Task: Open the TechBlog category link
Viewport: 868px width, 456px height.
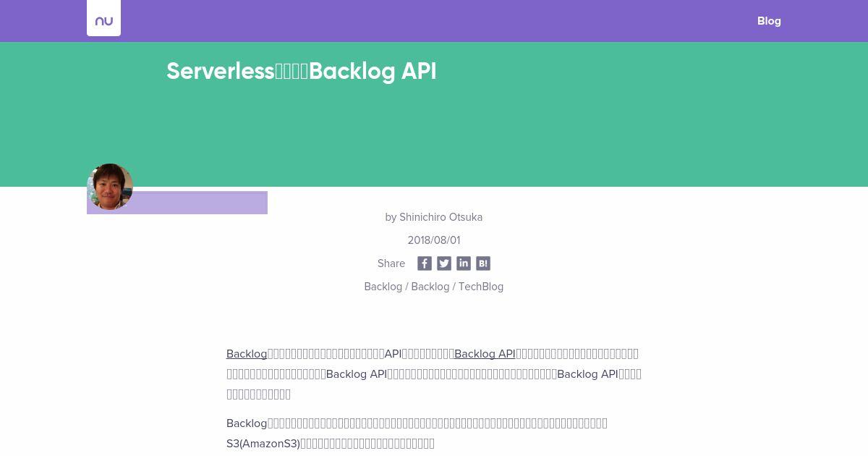Action: pyautogui.click(x=481, y=287)
